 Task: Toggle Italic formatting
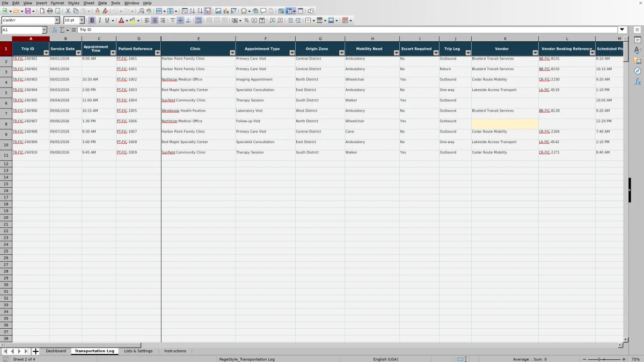tap(99, 20)
